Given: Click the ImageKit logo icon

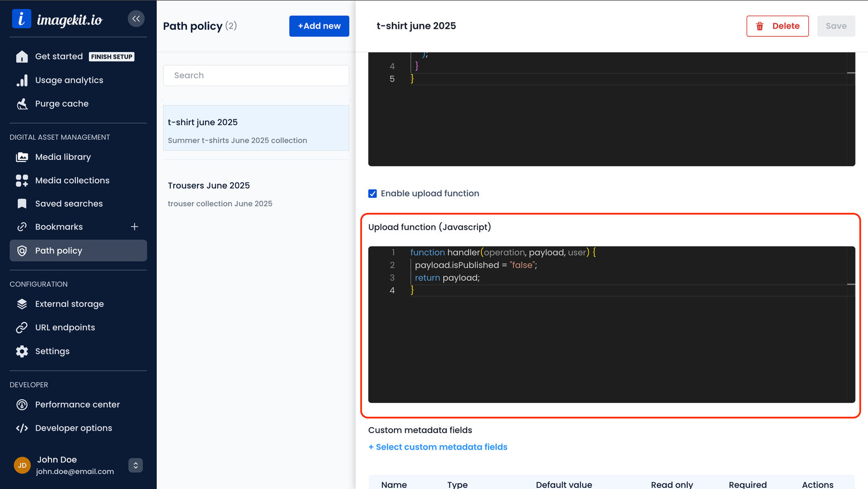Looking at the screenshot, I should [x=22, y=19].
